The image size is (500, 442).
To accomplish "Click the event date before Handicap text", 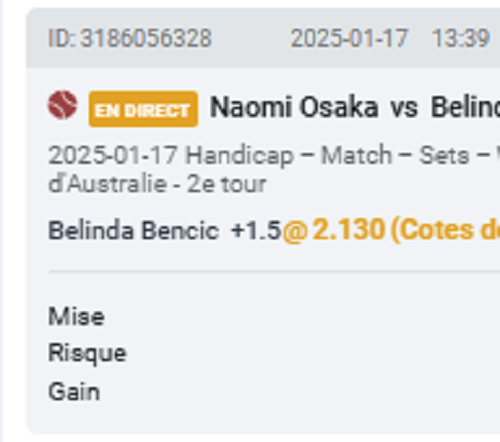I will [x=113, y=155].
